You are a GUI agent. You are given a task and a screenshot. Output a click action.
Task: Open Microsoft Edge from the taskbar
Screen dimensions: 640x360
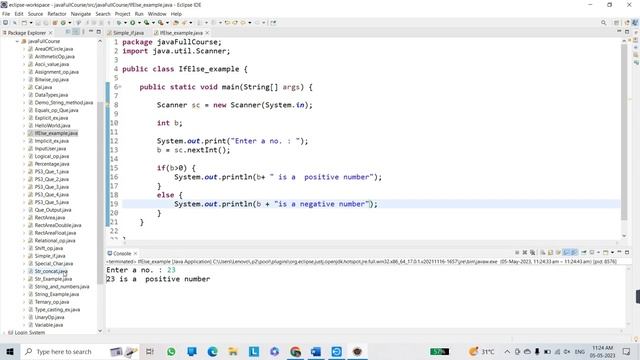(x=212, y=351)
